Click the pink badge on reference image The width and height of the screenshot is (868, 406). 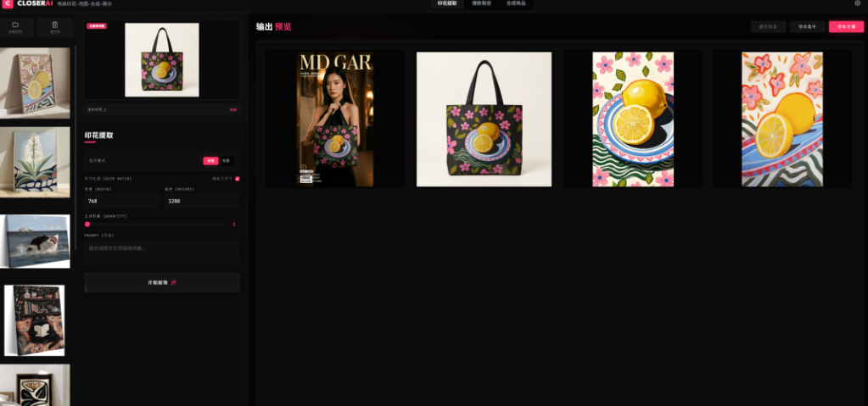tap(97, 26)
